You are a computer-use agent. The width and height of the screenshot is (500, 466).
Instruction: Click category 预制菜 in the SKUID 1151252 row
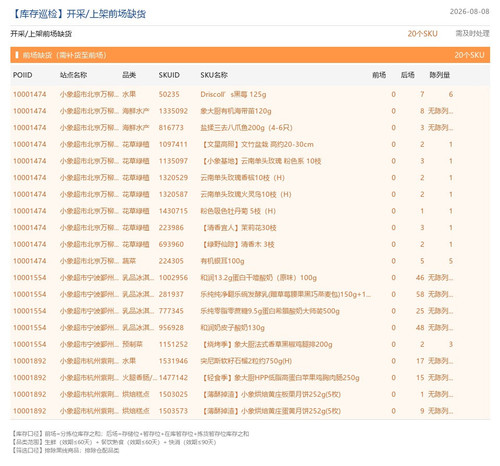click(132, 344)
